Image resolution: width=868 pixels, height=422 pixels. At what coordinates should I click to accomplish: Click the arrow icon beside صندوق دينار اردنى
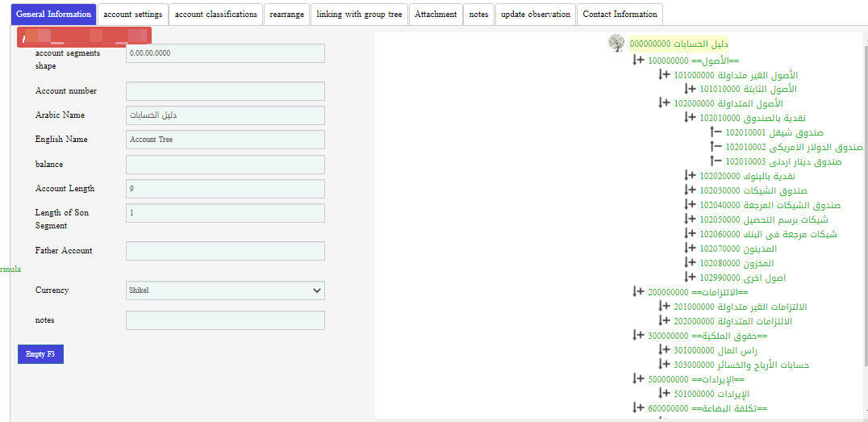click(716, 161)
